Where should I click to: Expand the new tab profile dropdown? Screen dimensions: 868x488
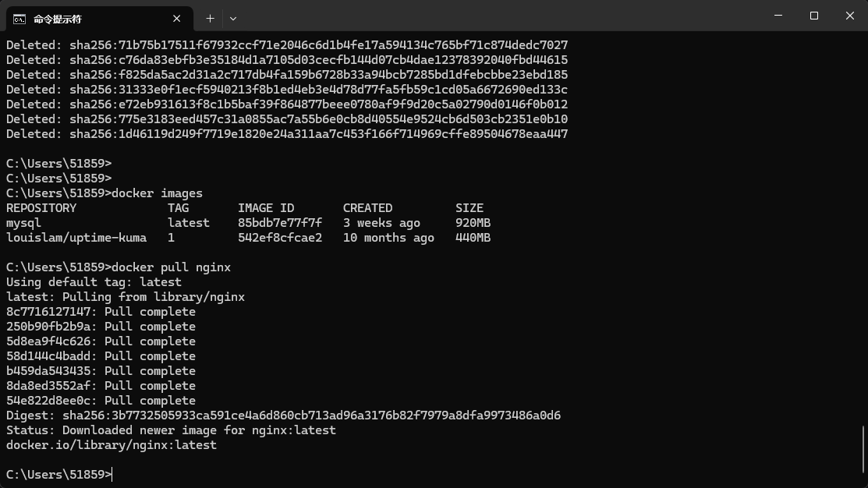click(232, 18)
